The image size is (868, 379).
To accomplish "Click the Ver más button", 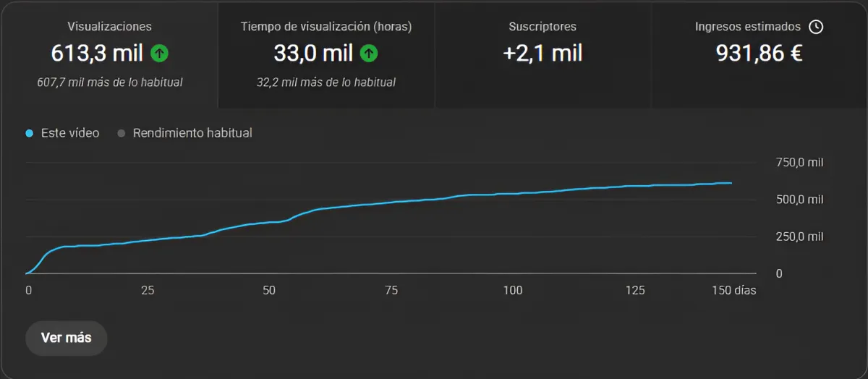I will pyautogui.click(x=67, y=338).
